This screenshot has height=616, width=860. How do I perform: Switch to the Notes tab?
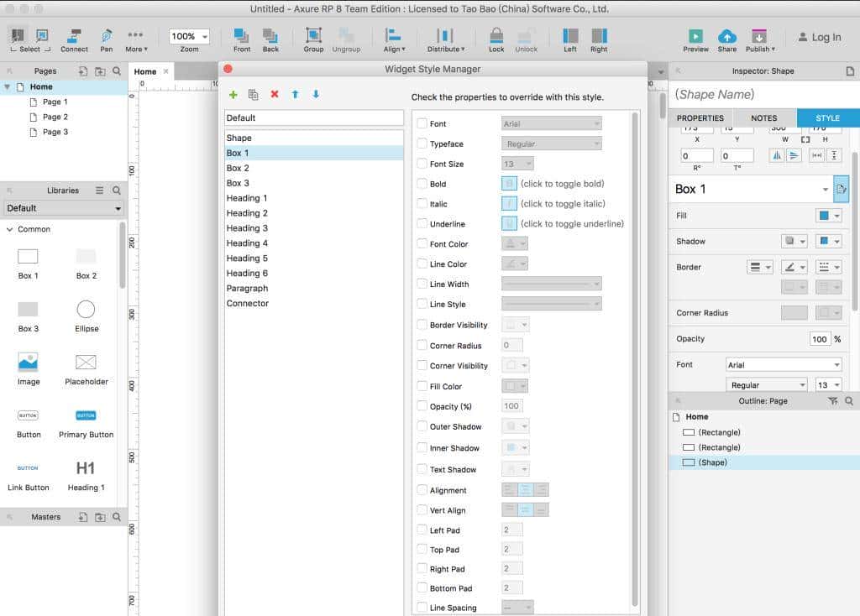click(x=763, y=118)
